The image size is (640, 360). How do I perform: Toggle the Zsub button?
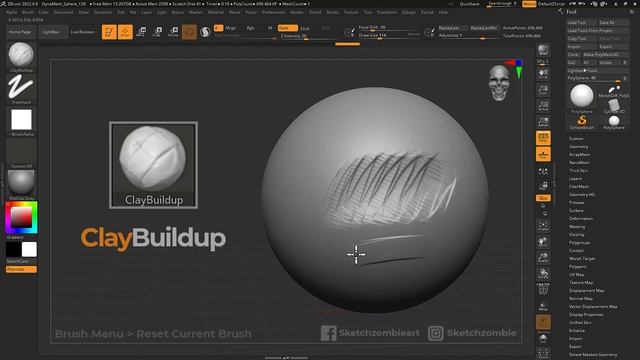click(x=304, y=28)
